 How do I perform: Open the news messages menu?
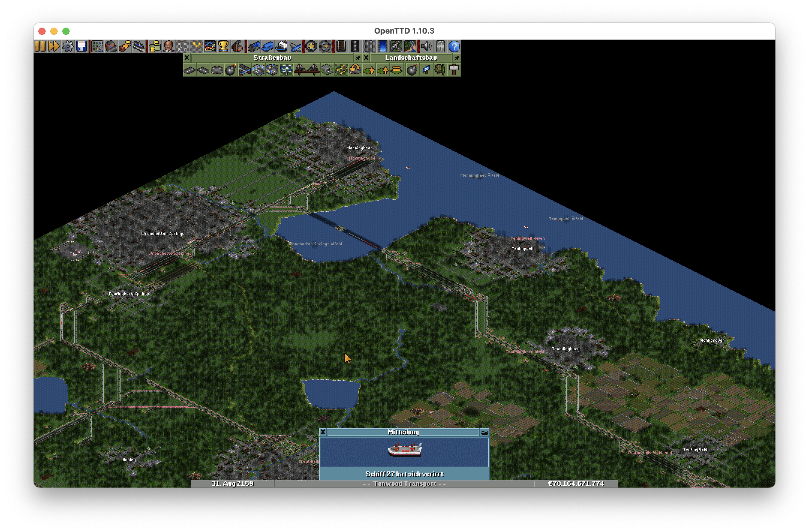click(440, 46)
